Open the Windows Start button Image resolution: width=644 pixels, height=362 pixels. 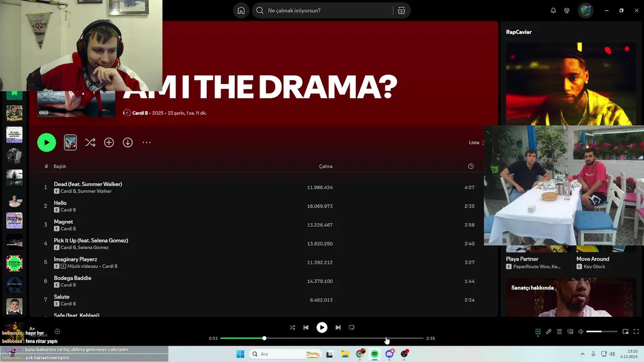click(240, 354)
